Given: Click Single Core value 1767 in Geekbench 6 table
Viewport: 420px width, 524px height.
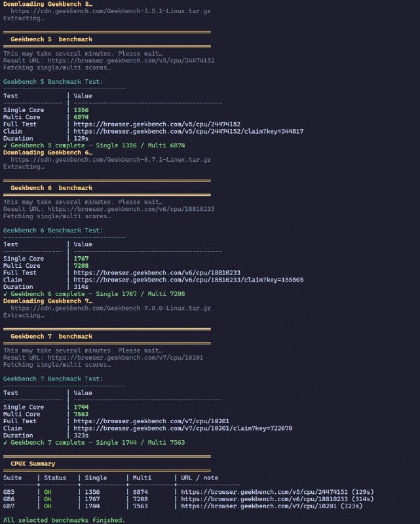Looking at the screenshot, I should click(x=81, y=259).
